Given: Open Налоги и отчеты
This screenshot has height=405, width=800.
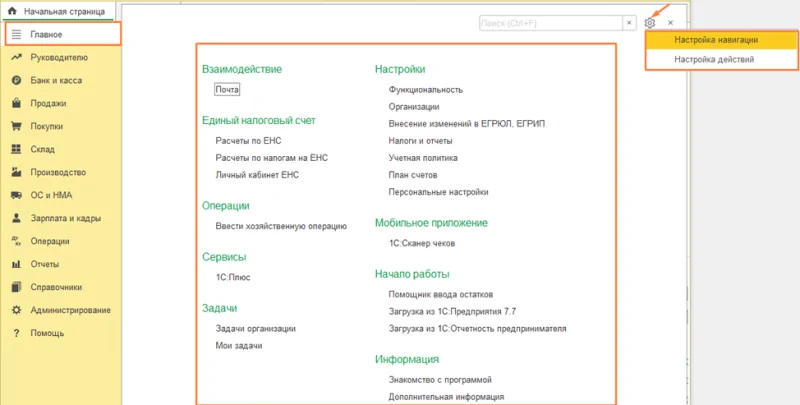Looking at the screenshot, I should point(420,141).
